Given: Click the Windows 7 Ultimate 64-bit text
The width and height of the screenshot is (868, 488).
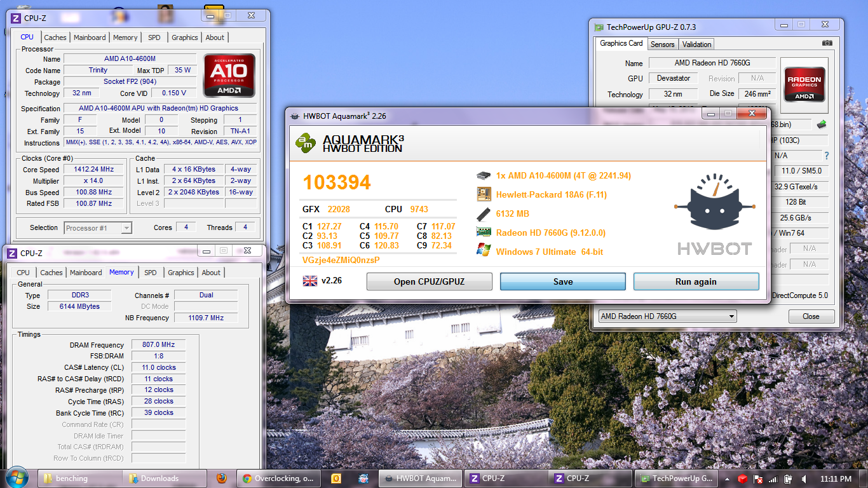Looking at the screenshot, I should pyautogui.click(x=550, y=252).
